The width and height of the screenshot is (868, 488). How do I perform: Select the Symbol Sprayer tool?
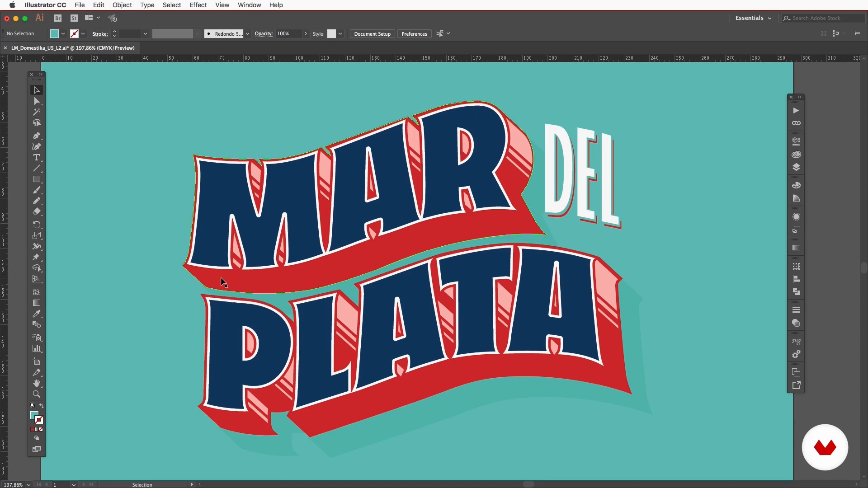click(x=37, y=338)
